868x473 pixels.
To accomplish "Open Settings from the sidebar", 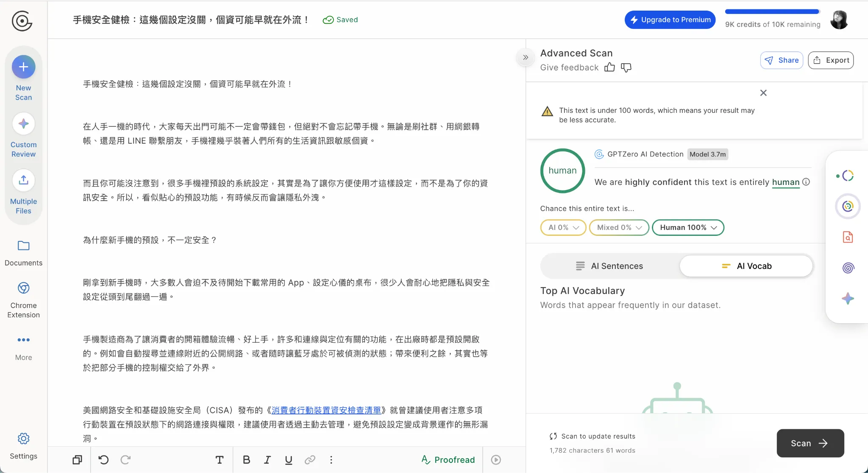I will 23,446.
